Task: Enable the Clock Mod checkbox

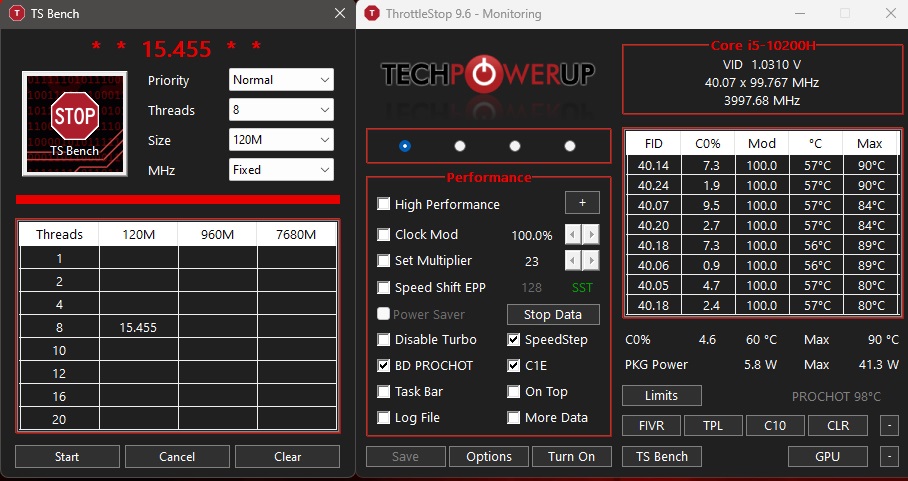Action: coord(383,234)
